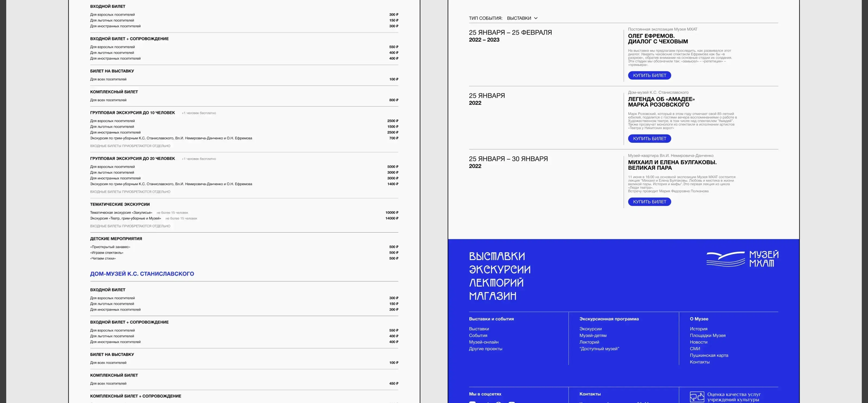Open ЛЕКТОРИЙ in large footer menu
Screen dimensions: 868x403
[496, 283]
